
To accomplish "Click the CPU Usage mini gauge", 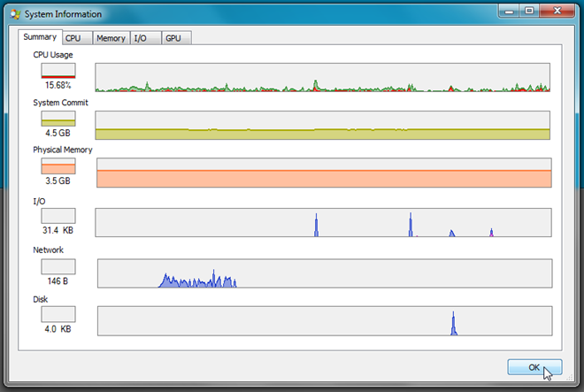I will pos(58,71).
